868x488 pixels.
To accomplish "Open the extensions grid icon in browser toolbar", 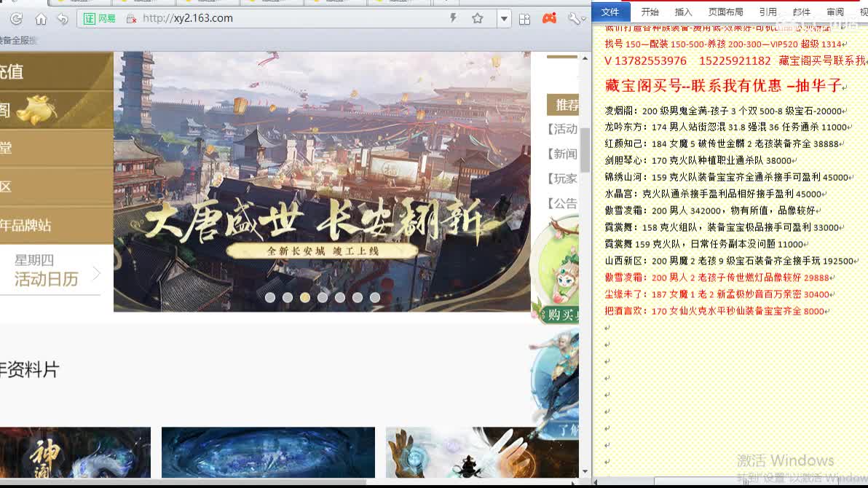I will (524, 20).
